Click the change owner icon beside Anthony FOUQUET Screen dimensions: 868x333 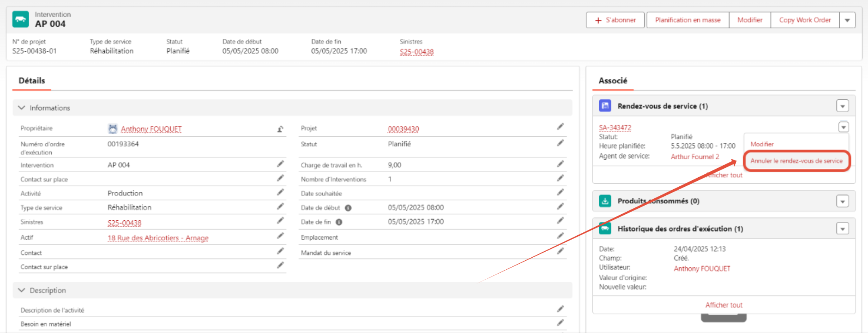click(280, 129)
